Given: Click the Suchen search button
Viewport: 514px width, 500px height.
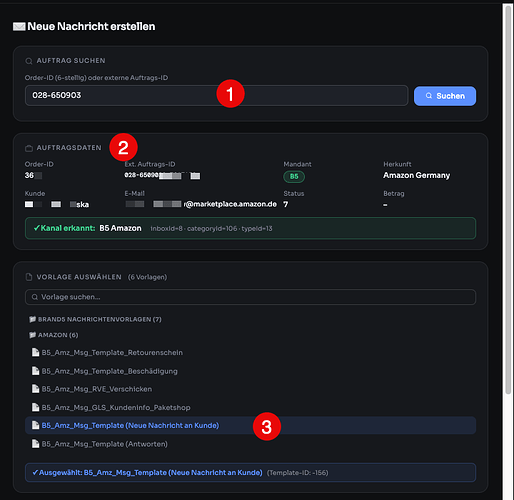Looking at the screenshot, I should coord(445,96).
